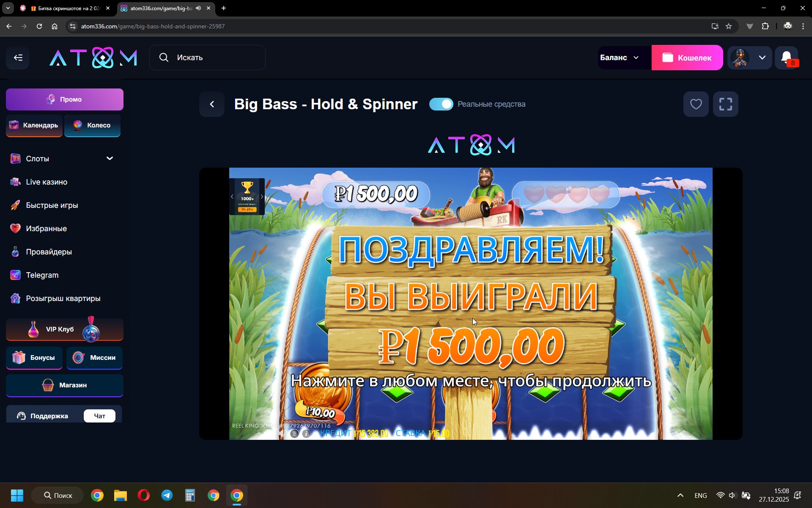This screenshot has width=812, height=508.
Task: Open notifications bell
Action: 787,58
